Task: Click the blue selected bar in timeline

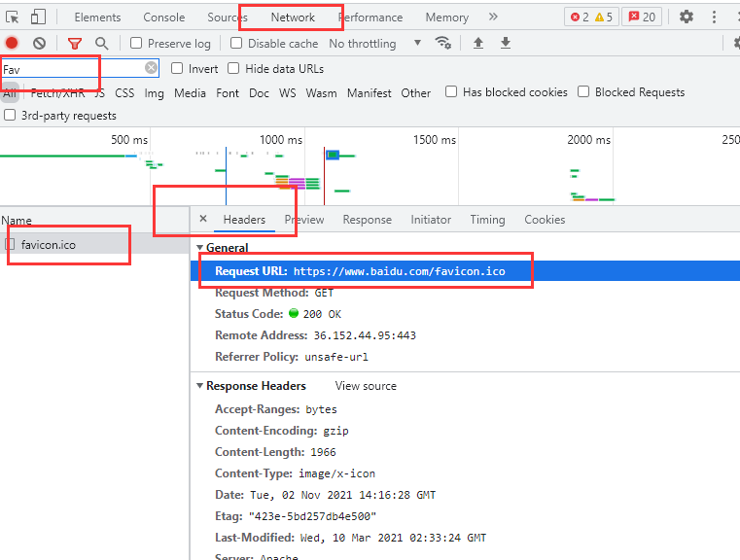Action: (333, 155)
